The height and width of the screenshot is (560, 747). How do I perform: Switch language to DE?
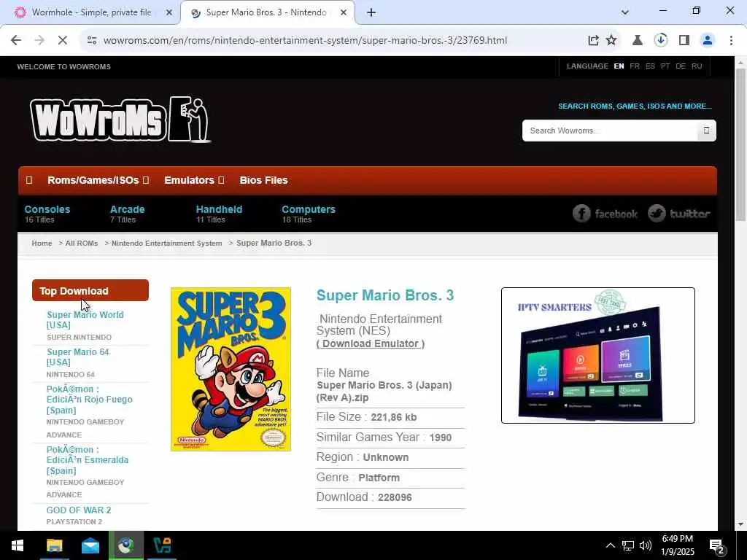(681, 66)
